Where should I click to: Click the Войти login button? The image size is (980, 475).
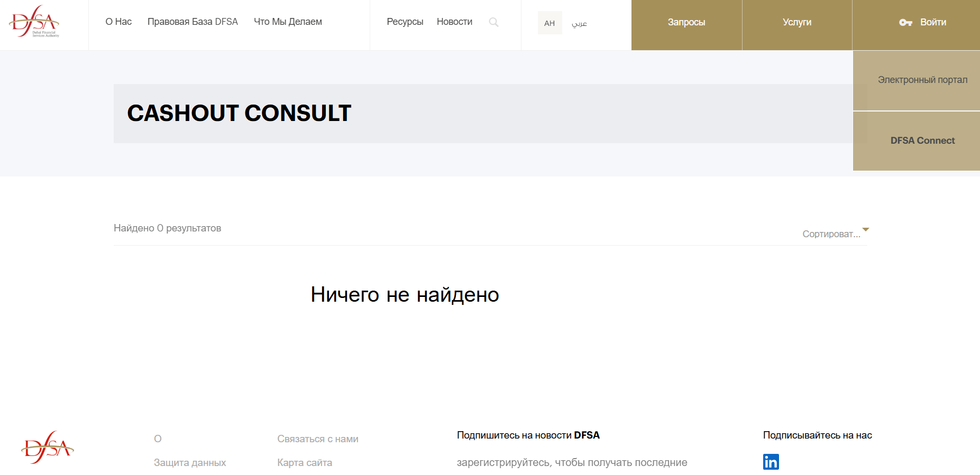pos(916,25)
